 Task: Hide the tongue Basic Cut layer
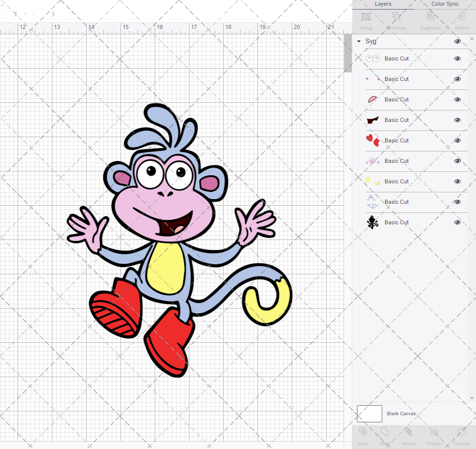pos(457,100)
